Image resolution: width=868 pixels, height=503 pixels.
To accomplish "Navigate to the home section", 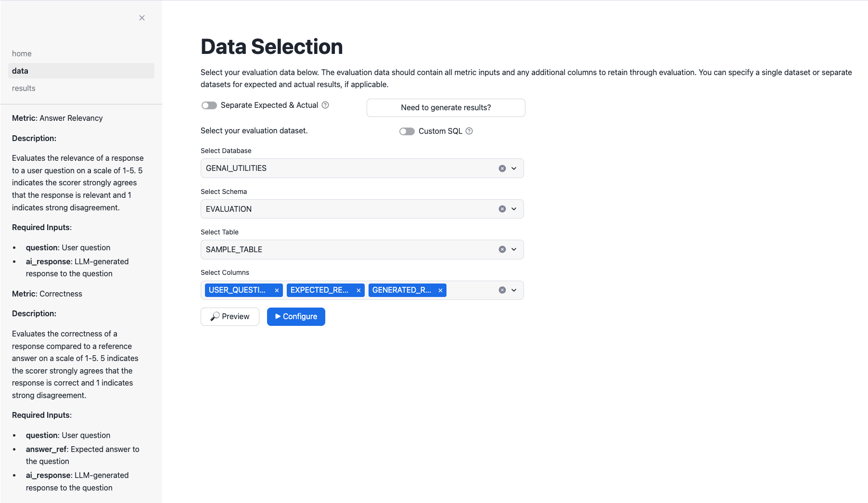I will (x=22, y=53).
